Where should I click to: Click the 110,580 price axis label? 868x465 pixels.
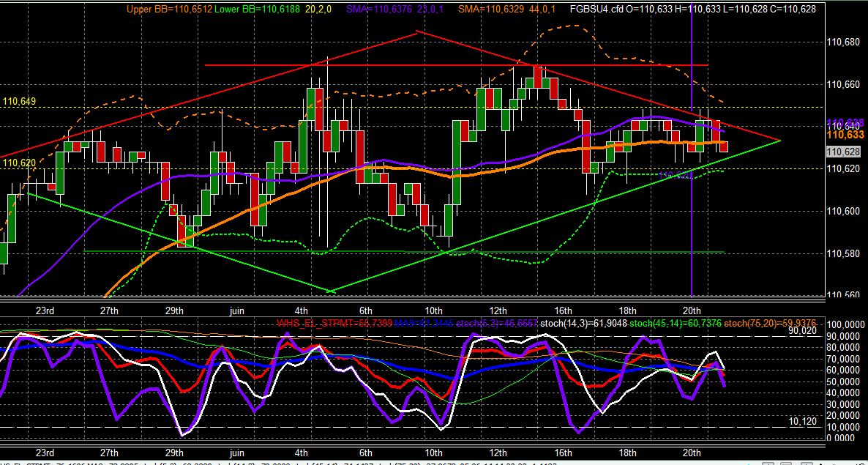pos(844,253)
